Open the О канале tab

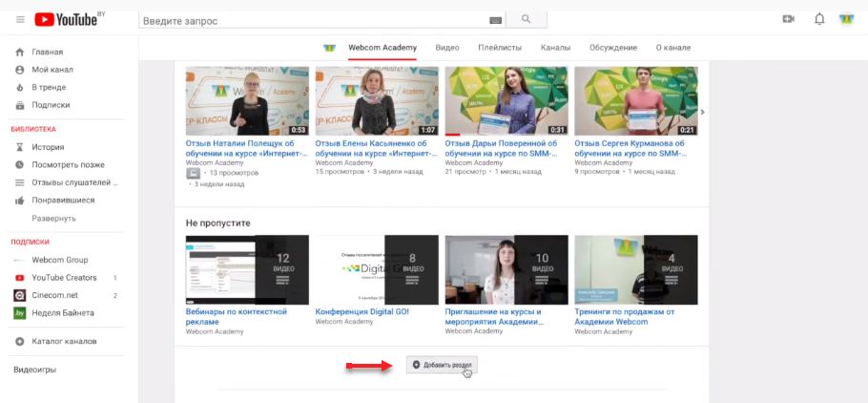point(672,48)
